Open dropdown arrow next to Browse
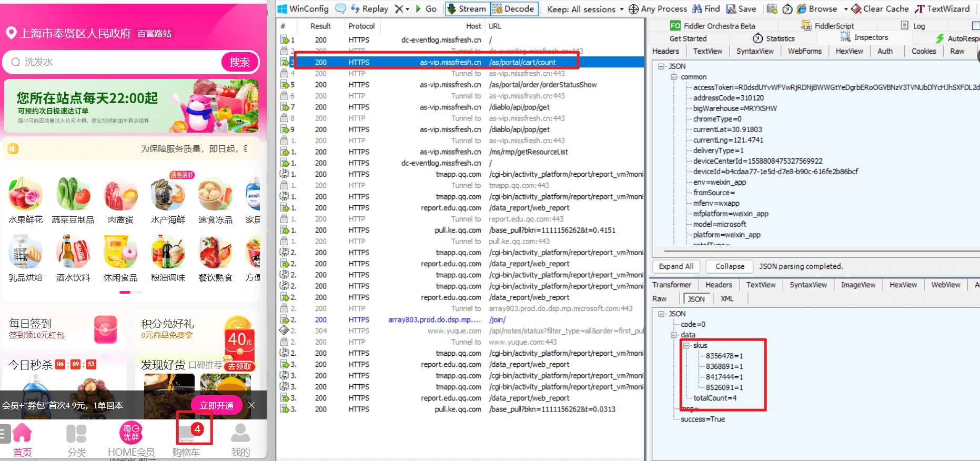This screenshot has width=980, height=461. [x=846, y=9]
